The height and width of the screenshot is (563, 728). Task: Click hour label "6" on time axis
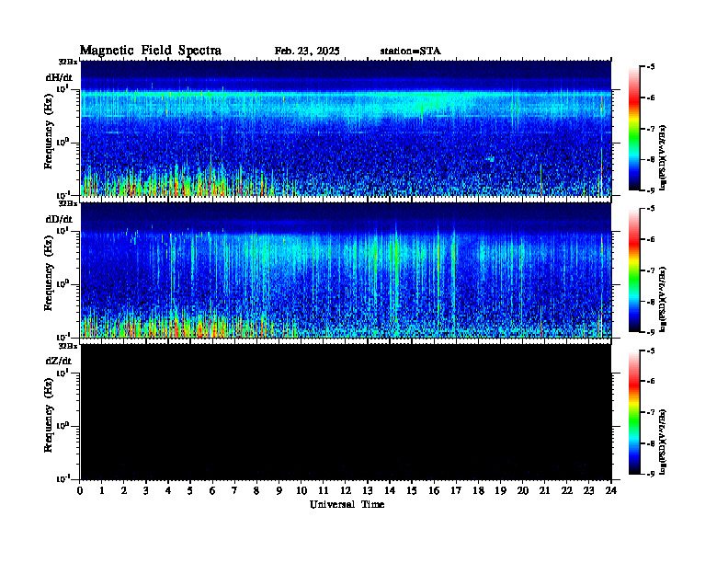(x=212, y=490)
